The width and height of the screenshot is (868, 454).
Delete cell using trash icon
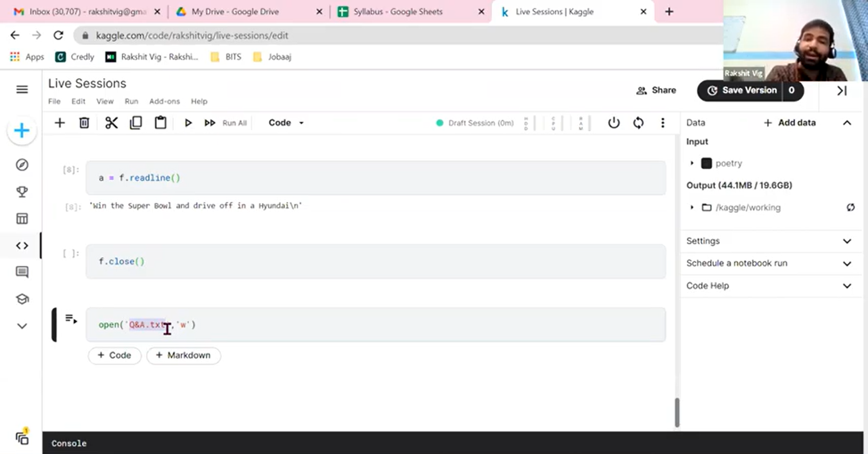coord(84,123)
